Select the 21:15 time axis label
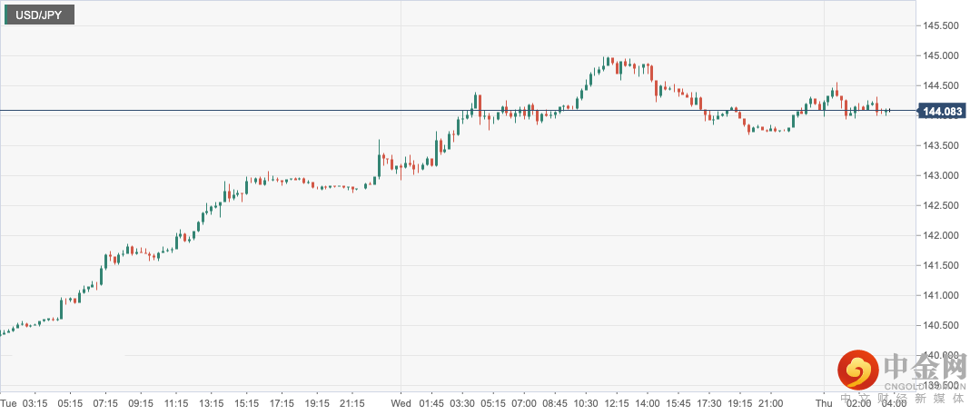This screenshot has width=980, height=415. point(352,403)
